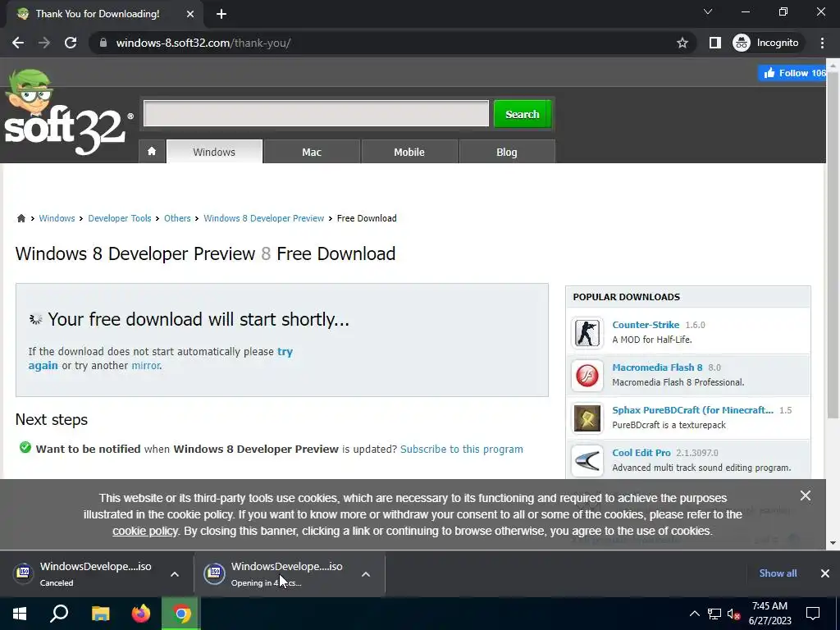
Task: Open Chrome's three-dot menu
Action: point(822,43)
